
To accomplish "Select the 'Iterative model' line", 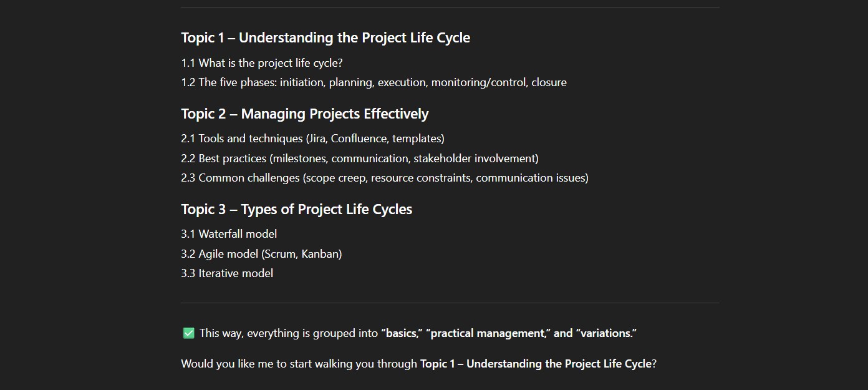I will (x=227, y=273).
